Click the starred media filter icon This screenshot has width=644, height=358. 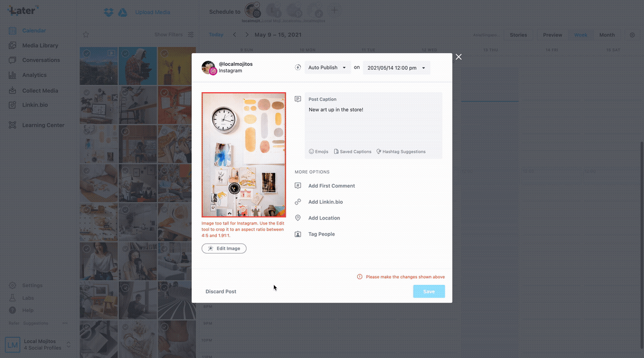pos(86,35)
